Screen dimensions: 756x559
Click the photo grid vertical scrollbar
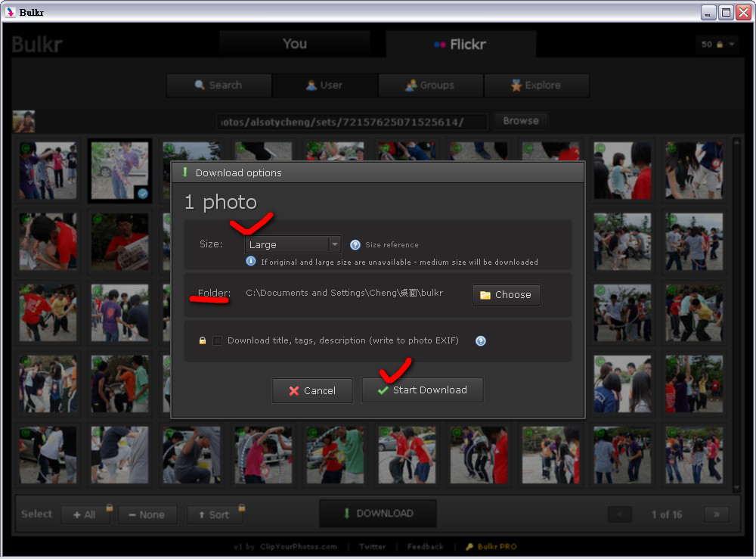736,315
